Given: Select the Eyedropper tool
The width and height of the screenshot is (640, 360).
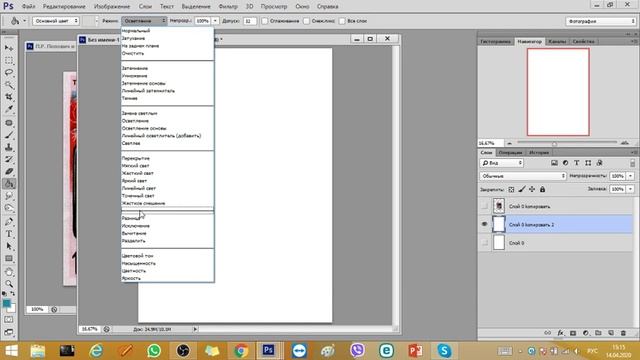Looking at the screenshot, I should click(9, 109).
